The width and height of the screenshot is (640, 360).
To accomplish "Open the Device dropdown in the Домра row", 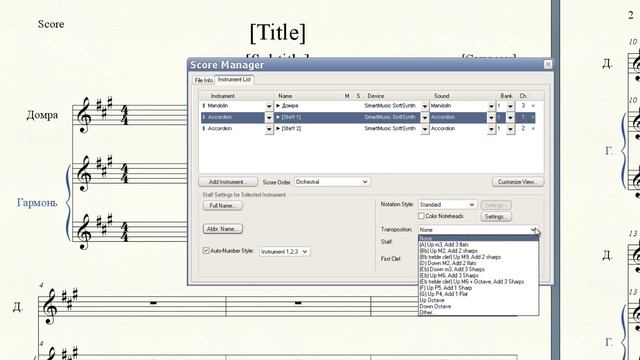I will (424, 106).
